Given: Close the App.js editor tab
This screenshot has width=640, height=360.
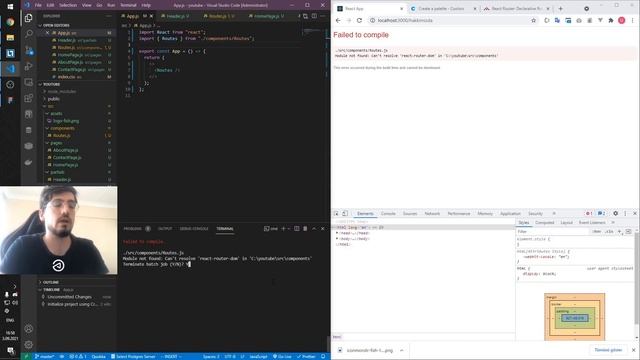Looking at the screenshot, I should [x=151, y=16].
